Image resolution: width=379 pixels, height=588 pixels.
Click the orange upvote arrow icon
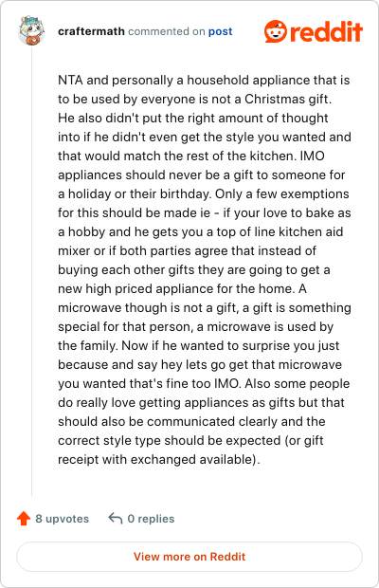pos(24,518)
